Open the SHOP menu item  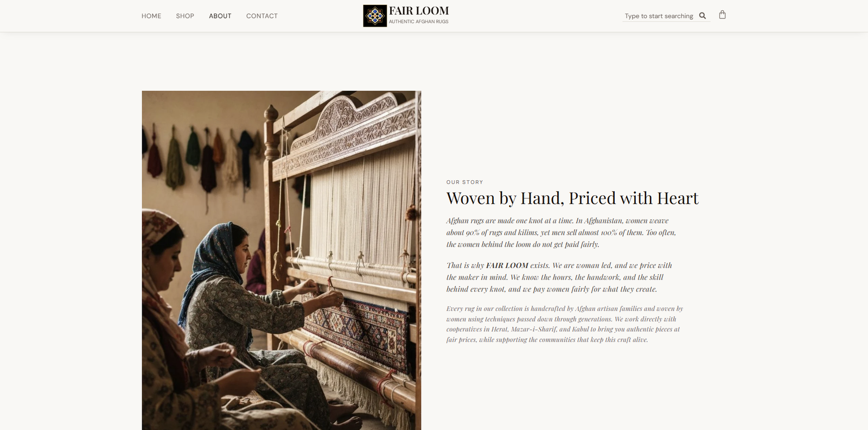point(185,16)
